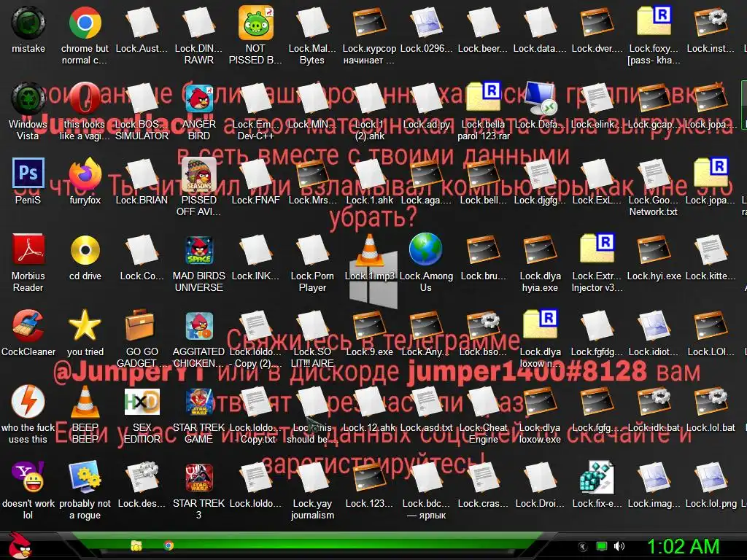
Task: Open the taskbar file explorer icon
Action: tap(136, 545)
